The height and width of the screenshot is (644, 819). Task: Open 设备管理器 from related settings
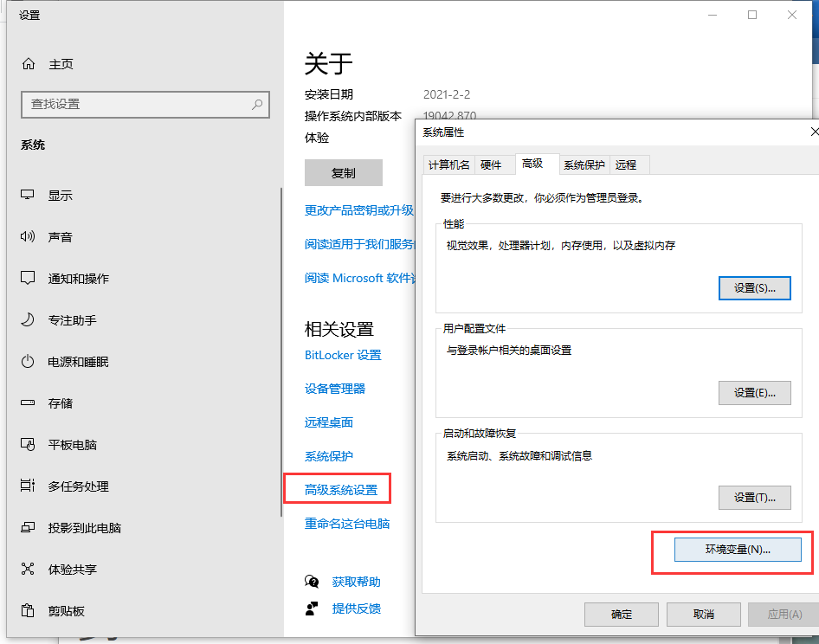point(335,389)
